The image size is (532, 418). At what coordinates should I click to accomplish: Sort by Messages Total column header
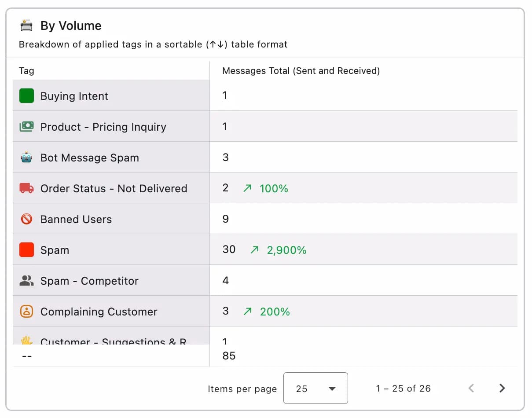[x=301, y=71]
